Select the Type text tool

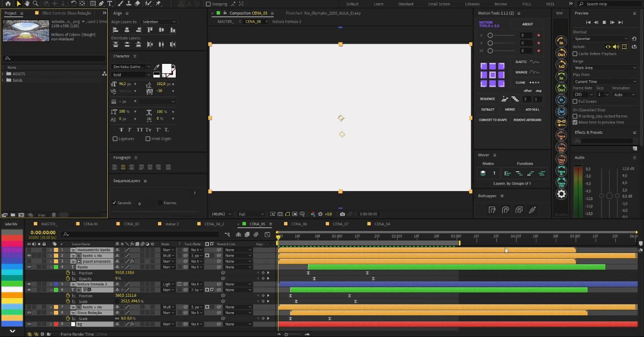[x=109, y=4]
